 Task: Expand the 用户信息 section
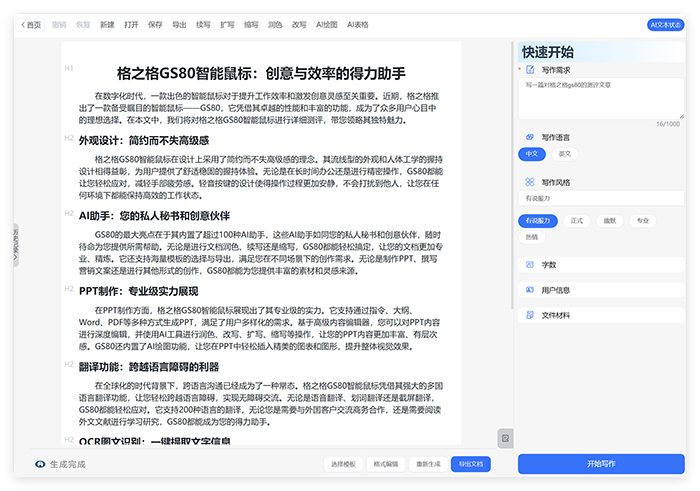600,290
